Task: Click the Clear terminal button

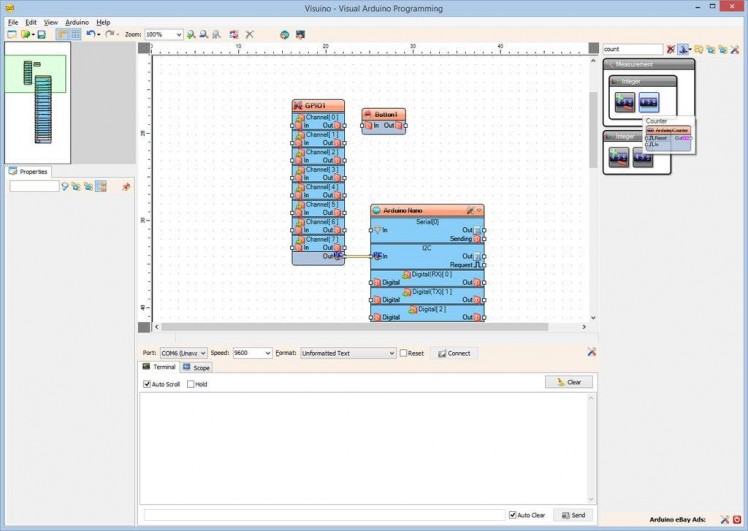Action: click(569, 382)
